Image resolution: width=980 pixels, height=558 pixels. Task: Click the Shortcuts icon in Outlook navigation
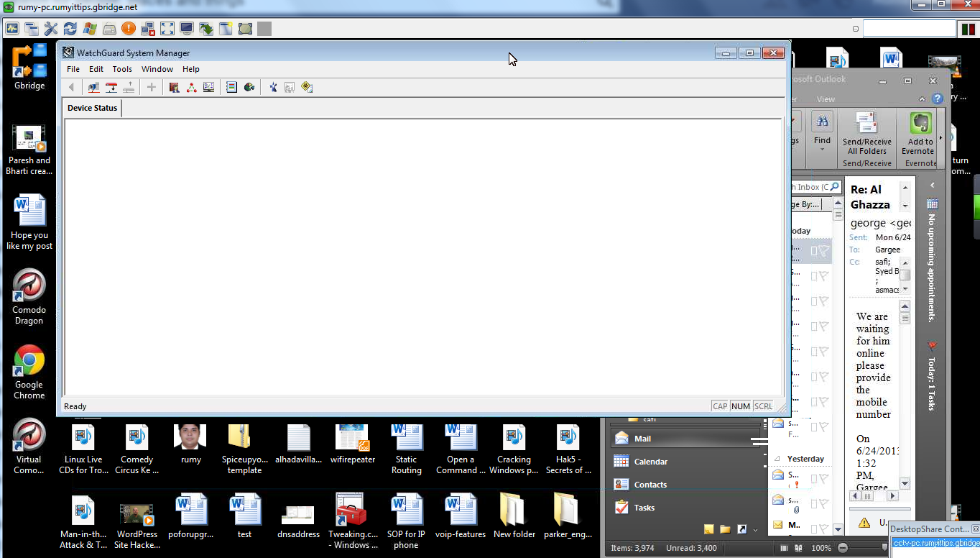pyautogui.click(x=742, y=529)
